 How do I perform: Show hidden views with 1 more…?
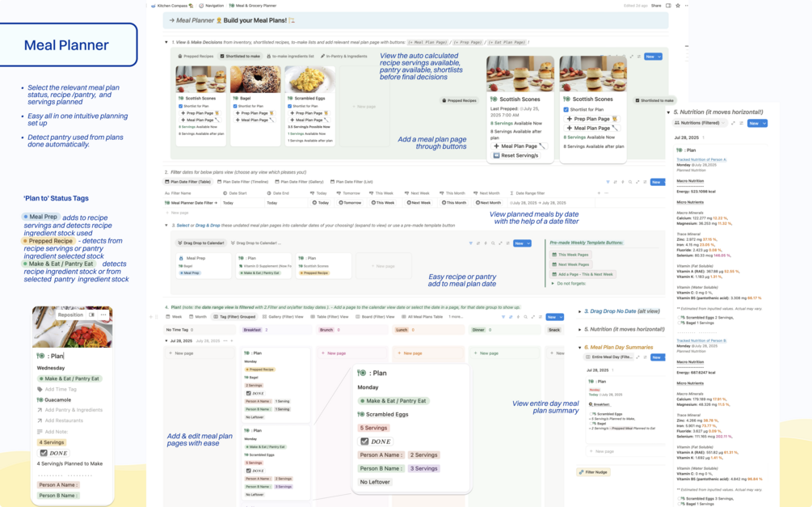point(456,317)
